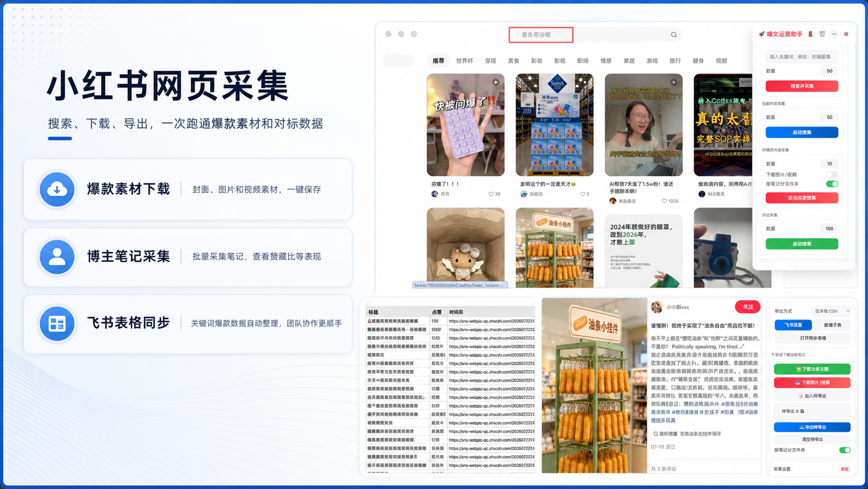The image size is (868, 489).
Task: Click the heart icon showing 1025 likes
Action: [664, 201]
